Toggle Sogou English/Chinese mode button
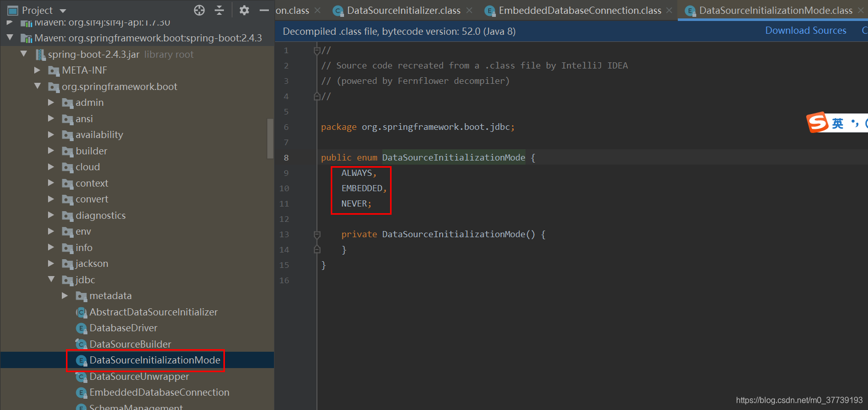 (837, 123)
